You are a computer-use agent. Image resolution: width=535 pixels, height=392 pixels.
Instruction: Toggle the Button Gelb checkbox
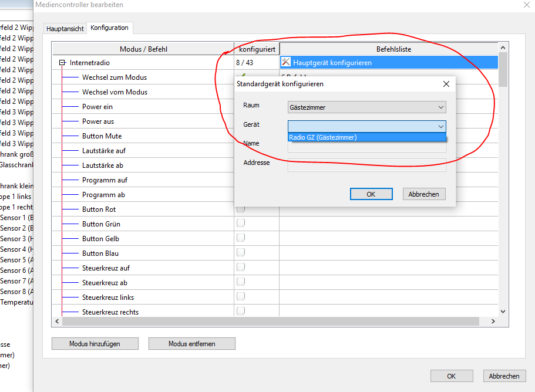coord(241,238)
